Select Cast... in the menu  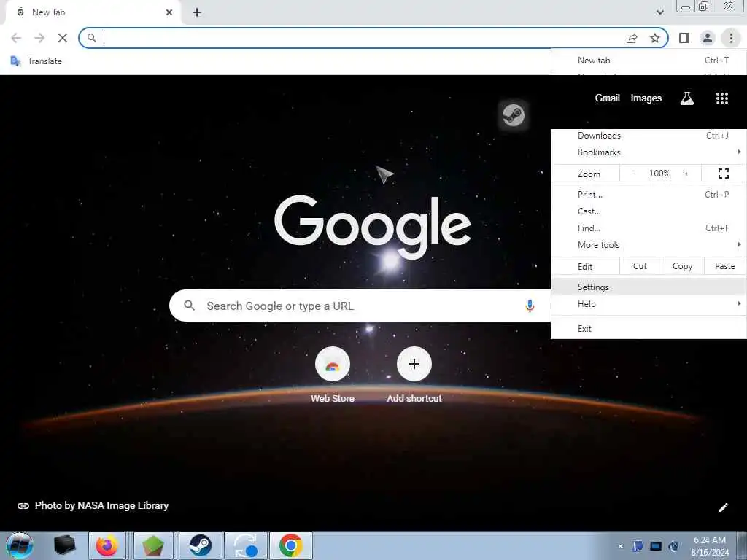(x=649, y=211)
